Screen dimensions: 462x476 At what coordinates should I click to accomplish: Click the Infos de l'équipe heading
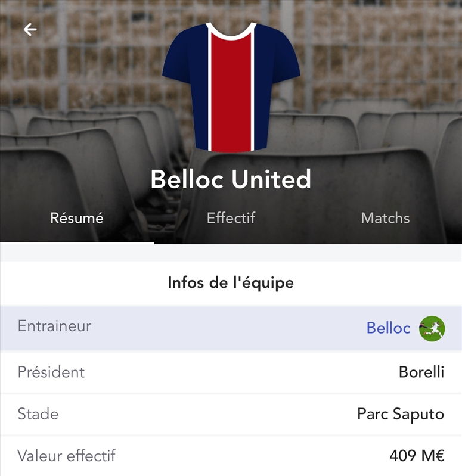coord(231,282)
